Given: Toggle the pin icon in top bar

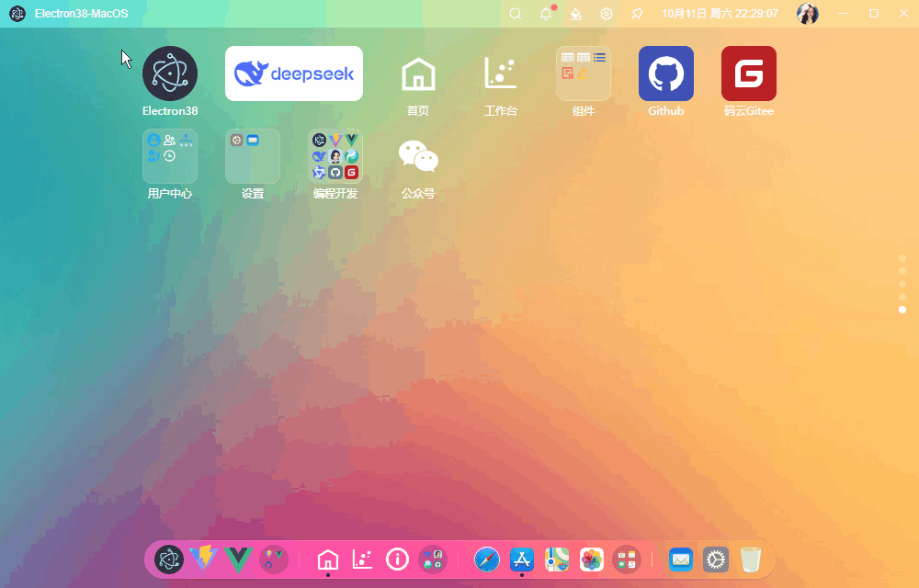Looking at the screenshot, I should (x=637, y=14).
